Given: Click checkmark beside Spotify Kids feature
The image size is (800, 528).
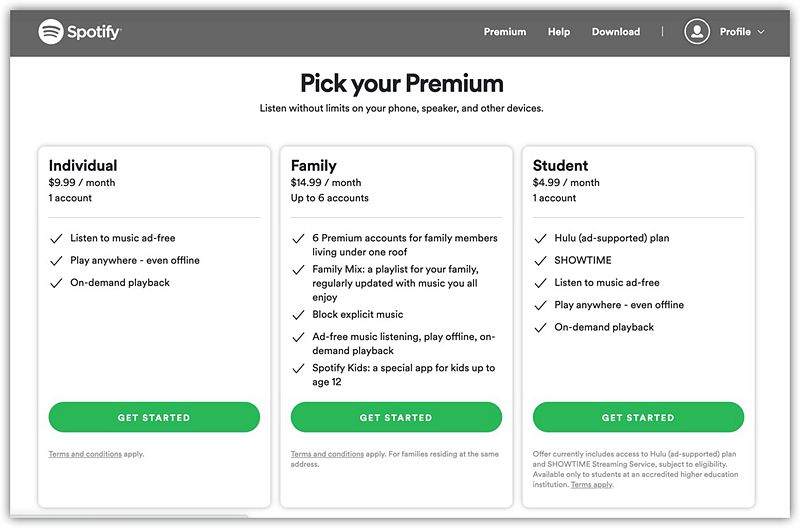Looking at the screenshot, I should (298, 369).
